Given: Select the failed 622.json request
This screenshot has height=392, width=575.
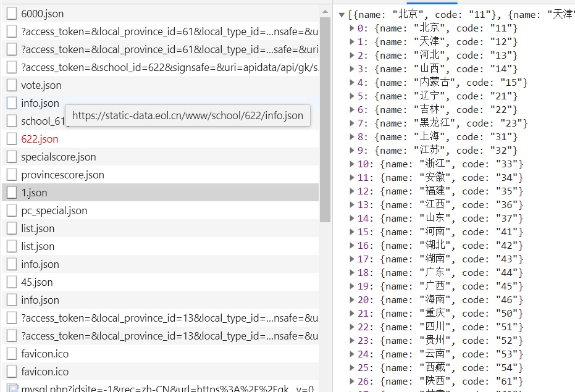Looking at the screenshot, I should pos(160,139).
